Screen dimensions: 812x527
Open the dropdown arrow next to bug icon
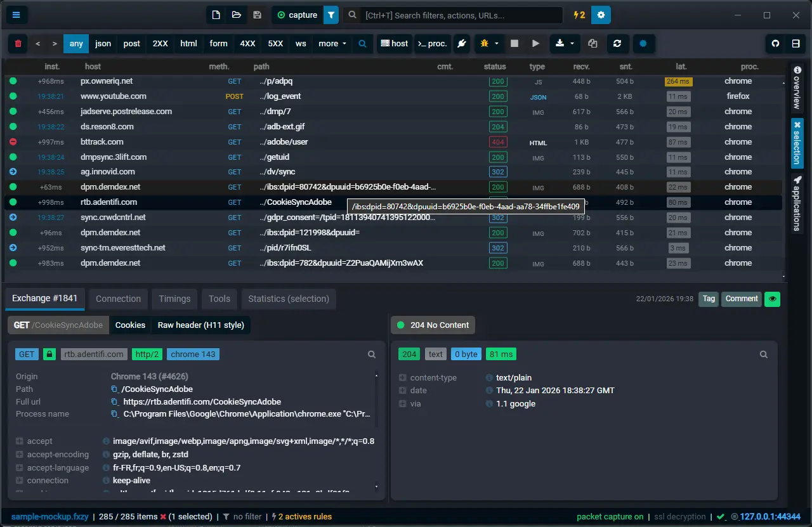[497, 44]
